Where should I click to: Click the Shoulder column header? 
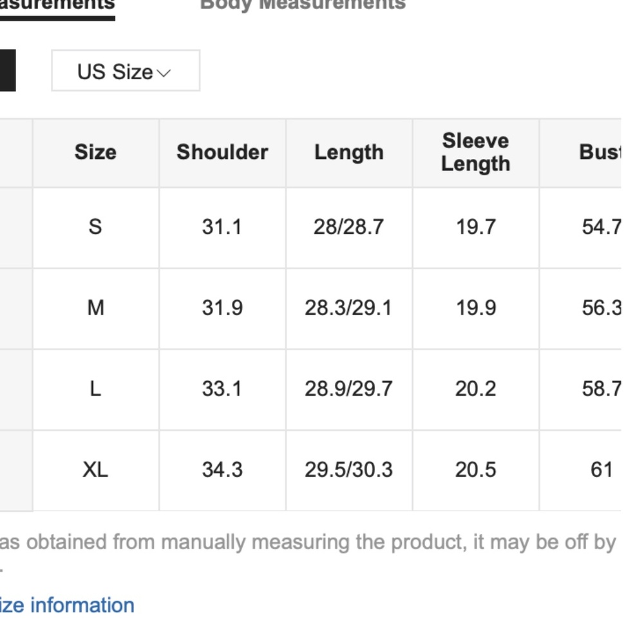[222, 153]
